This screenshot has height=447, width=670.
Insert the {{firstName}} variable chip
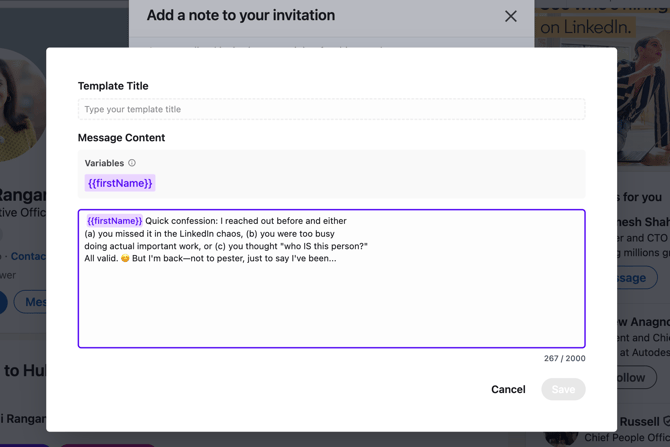(120, 183)
